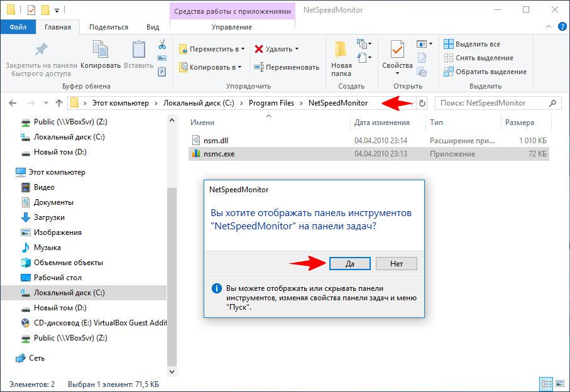Switch to the Главная ribbon tab
Screen dimensions: 570x392
57,27
